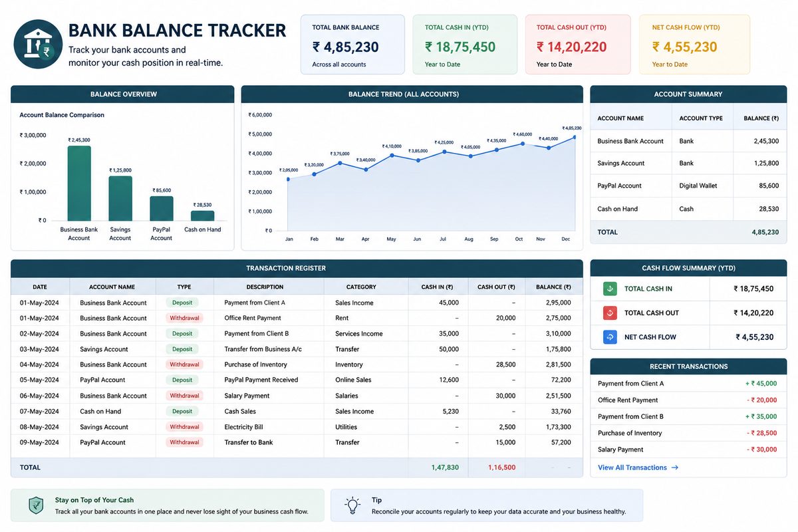Click the 1,47,830 total cash in
Screen dimensions: 798x532
click(x=445, y=467)
